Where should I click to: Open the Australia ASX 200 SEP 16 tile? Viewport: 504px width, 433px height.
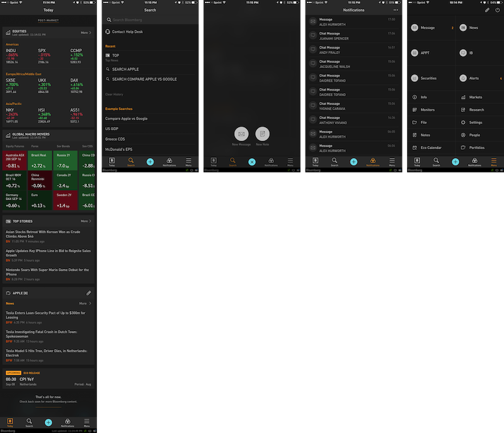[x=14, y=160]
